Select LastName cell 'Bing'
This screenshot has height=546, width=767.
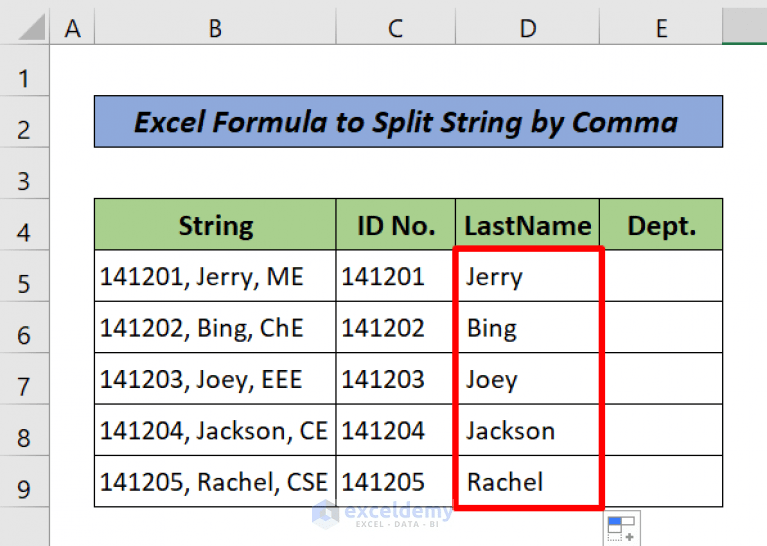coord(527,327)
